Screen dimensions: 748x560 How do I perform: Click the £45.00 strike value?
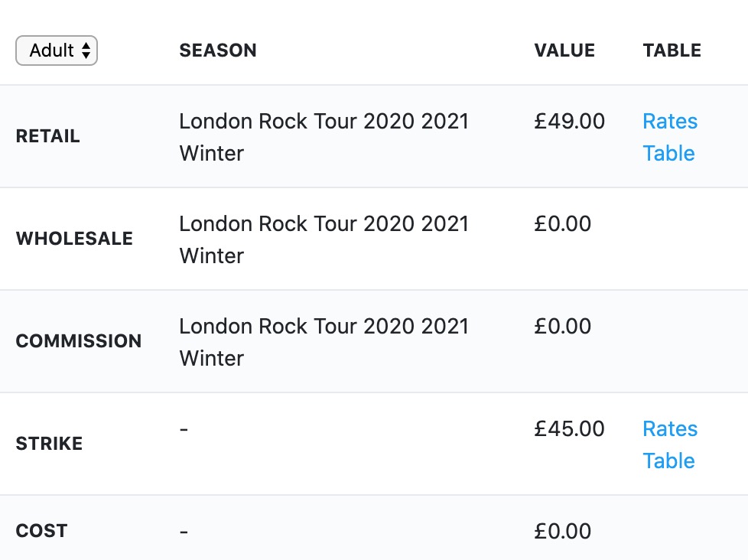coord(570,429)
